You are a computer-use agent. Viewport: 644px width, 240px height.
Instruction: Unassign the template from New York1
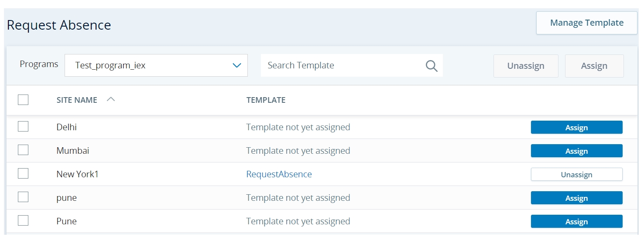coord(576,175)
